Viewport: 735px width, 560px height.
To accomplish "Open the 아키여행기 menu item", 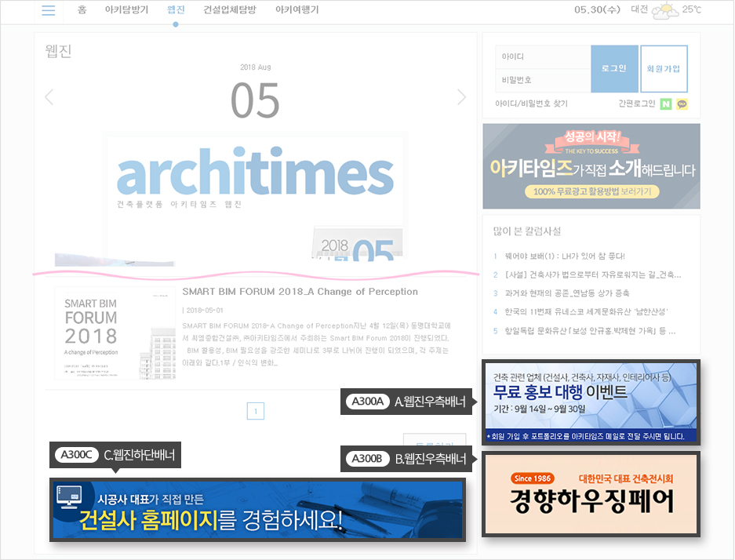I will click(x=297, y=10).
